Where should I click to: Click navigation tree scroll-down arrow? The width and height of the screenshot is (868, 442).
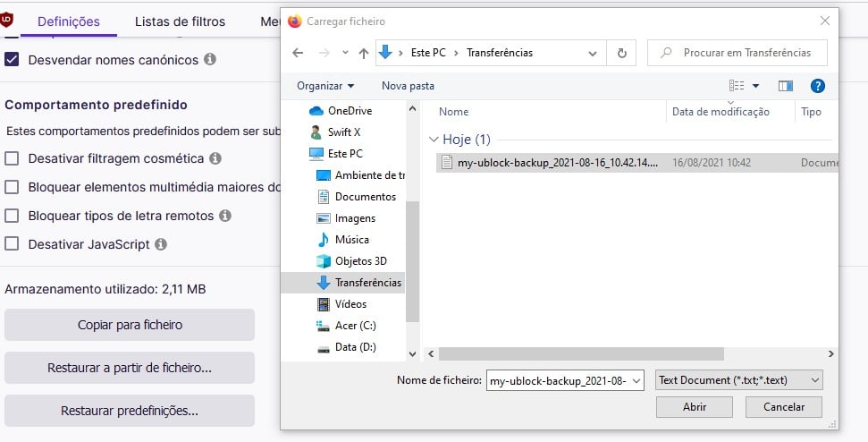pos(412,354)
